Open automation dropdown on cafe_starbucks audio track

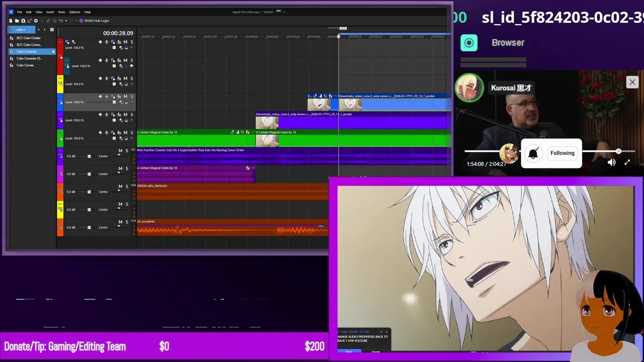coord(119,191)
